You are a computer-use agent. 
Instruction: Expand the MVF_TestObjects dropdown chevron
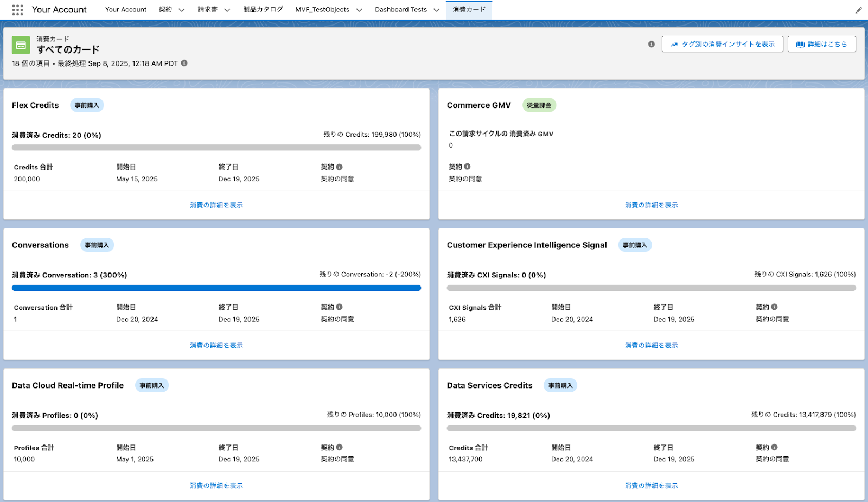(x=359, y=10)
